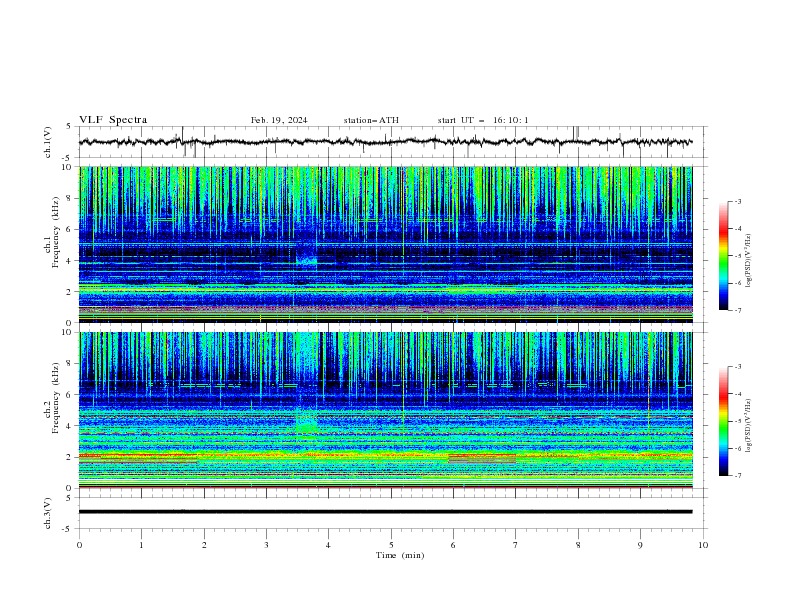This screenshot has height=612, width=792.
Task: Click the "ch.3(V)" axis label
Action: (x=48, y=513)
